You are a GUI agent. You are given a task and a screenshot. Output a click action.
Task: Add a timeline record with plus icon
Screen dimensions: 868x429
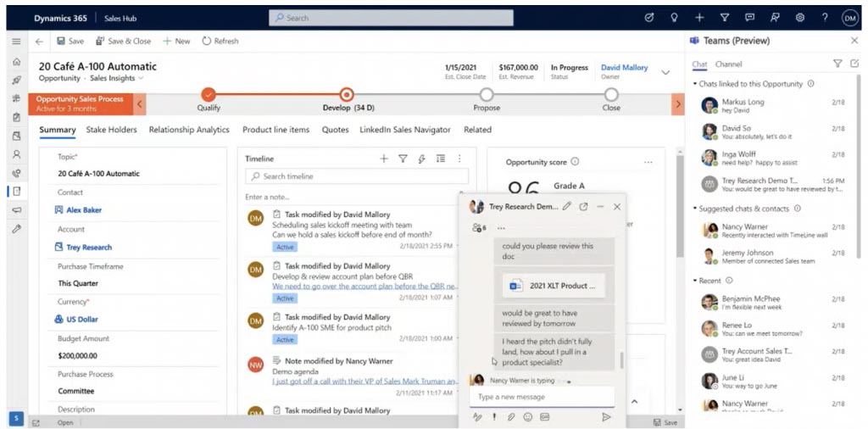[384, 159]
